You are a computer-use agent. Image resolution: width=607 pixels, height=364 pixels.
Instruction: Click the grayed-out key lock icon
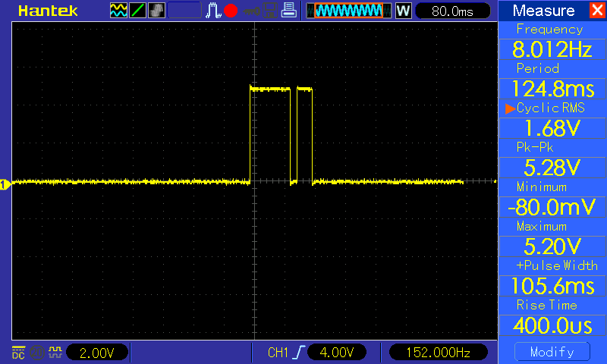(252, 11)
